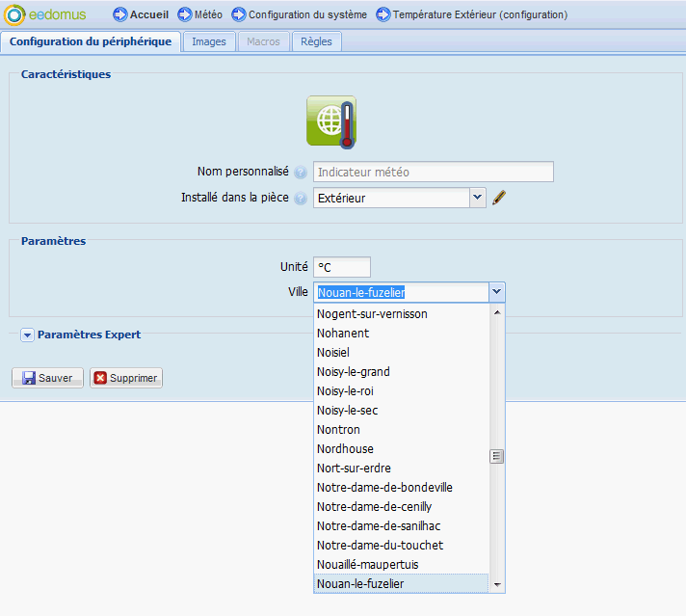The width and height of the screenshot is (686, 616).
Task: Select Notre-dame-du-touchet from city list
Action: pyautogui.click(x=401, y=545)
